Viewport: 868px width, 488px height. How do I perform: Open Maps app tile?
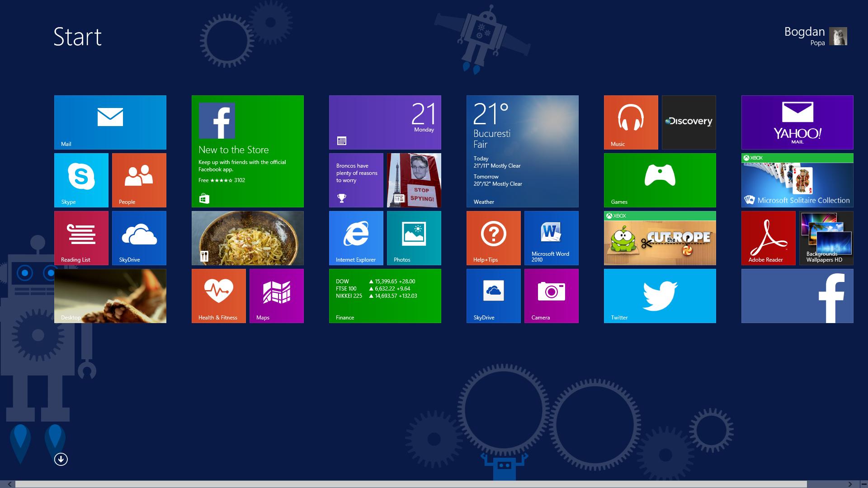(x=276, y=297)
